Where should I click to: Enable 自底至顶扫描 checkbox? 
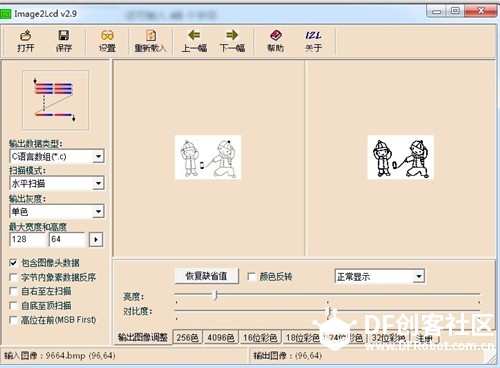[13, 306]
